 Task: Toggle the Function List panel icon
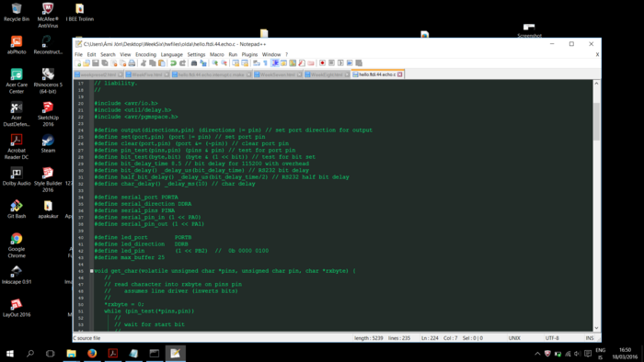coord(302,63)
